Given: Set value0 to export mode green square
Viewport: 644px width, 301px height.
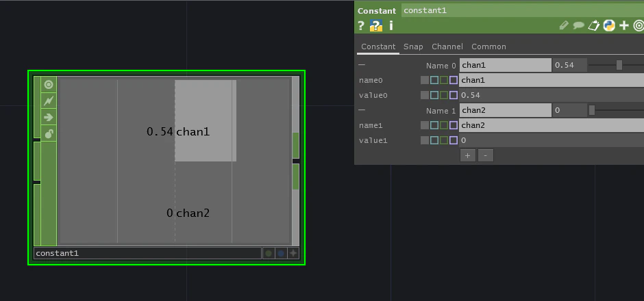Looking at the screenshot, I should coord(443,95).
